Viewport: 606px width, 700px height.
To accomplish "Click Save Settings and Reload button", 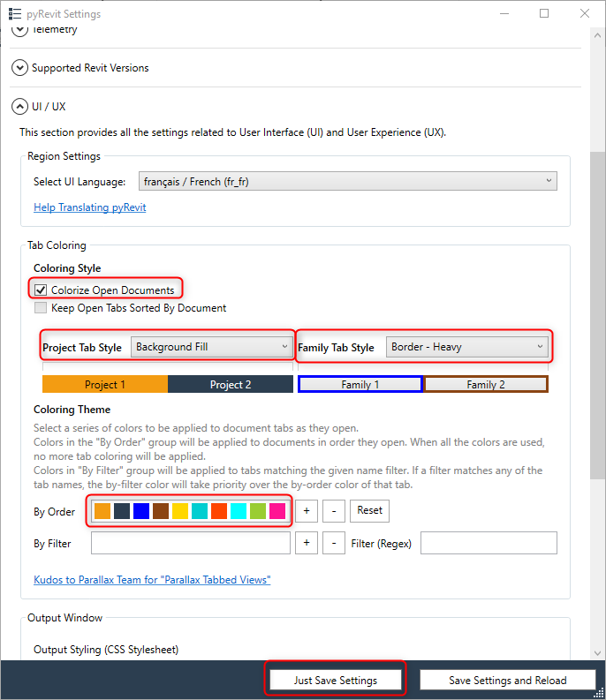I will (507, 681).
